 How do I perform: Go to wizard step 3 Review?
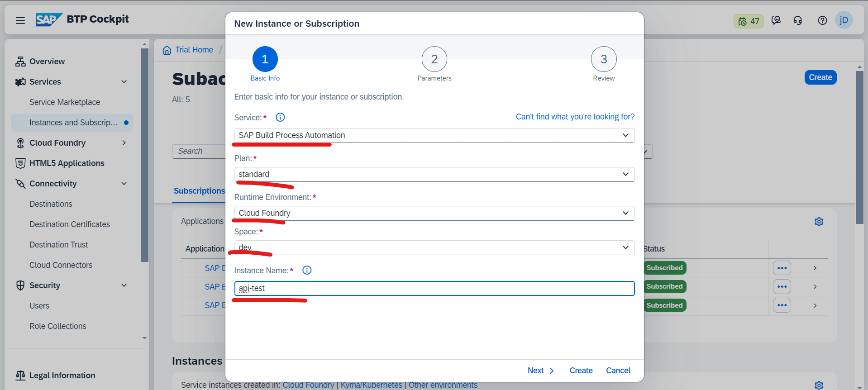tap(604, 59)
